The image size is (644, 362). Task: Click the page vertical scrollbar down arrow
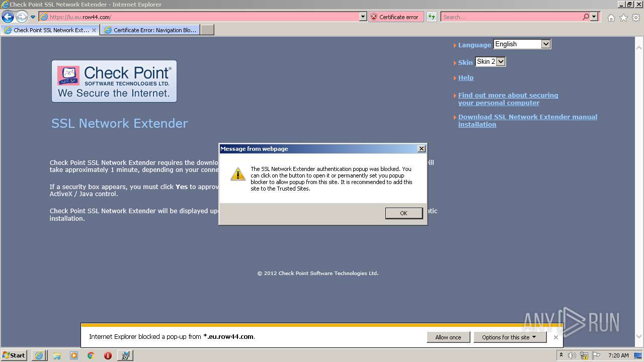tap(639, 337)
